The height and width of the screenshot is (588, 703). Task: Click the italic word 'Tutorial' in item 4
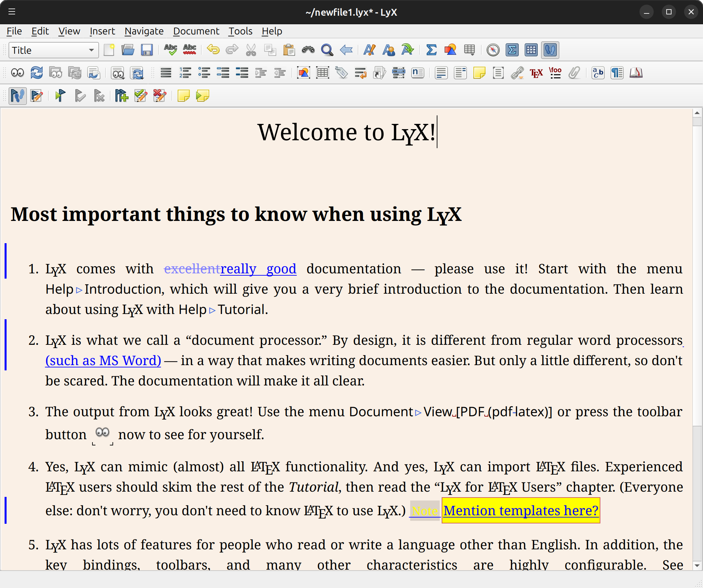(314, 487)
